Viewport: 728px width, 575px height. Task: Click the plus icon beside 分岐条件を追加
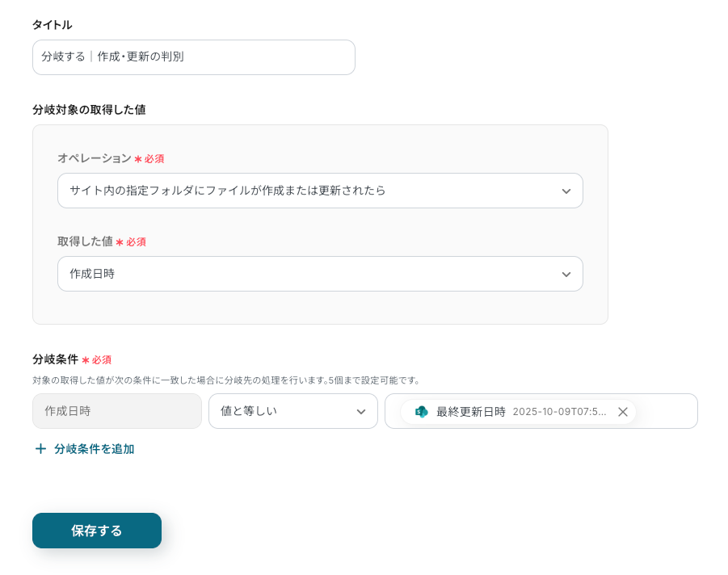point(40,449)
